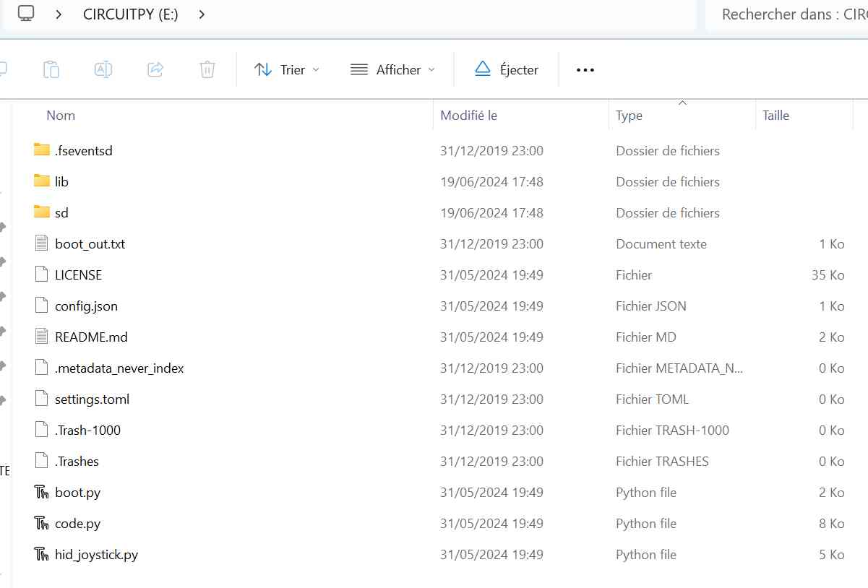This screenshot has width=868, height=588.
Task: Click the .metadata_never_index file icon
Action: pyautogui.click(x=42, y=368)
